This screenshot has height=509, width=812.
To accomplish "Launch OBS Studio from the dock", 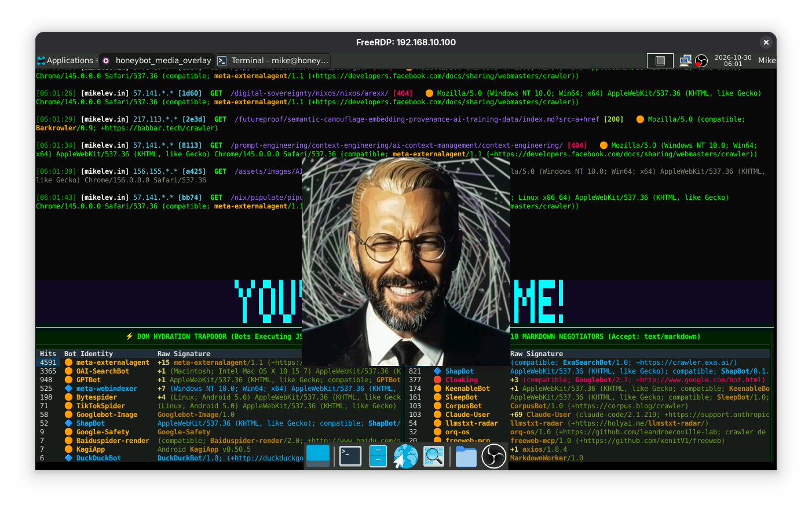I will [x=494, y=456].
